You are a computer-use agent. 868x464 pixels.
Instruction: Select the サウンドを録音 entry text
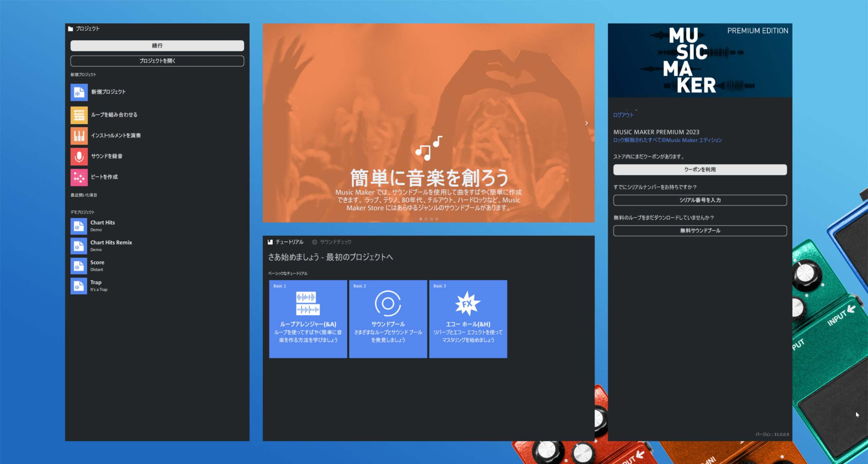coord(106,156)
